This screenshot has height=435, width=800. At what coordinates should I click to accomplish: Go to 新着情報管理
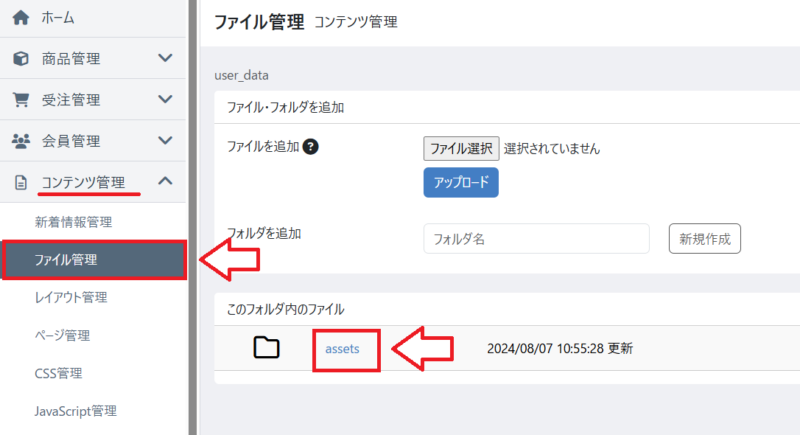73,222
